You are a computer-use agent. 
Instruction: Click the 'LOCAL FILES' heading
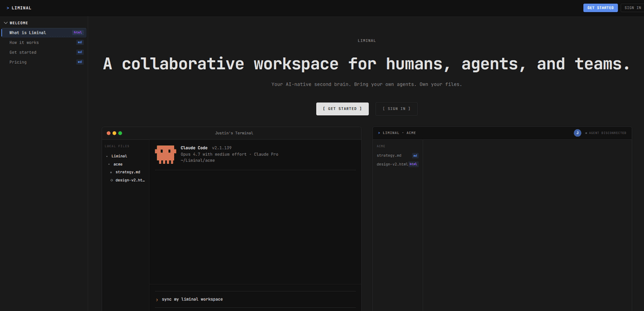coord(117,146)
